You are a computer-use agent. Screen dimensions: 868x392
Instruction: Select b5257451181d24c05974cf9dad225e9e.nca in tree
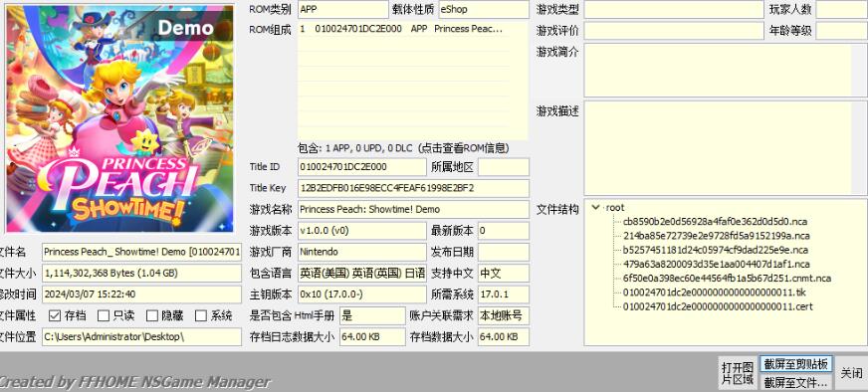pyautogui.click(x=716, y=250)
